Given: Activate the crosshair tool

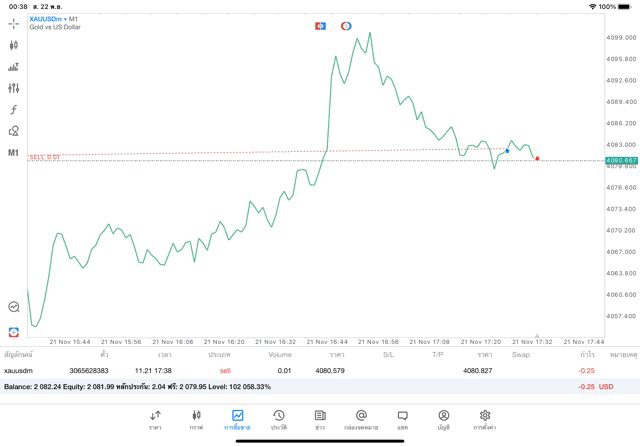Looking at the screenshot, I should pyautogui.click(x=14, y=22).
